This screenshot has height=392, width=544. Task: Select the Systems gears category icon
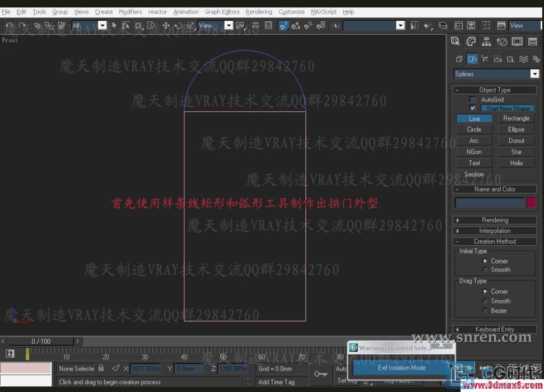click(x=536, y=59)
